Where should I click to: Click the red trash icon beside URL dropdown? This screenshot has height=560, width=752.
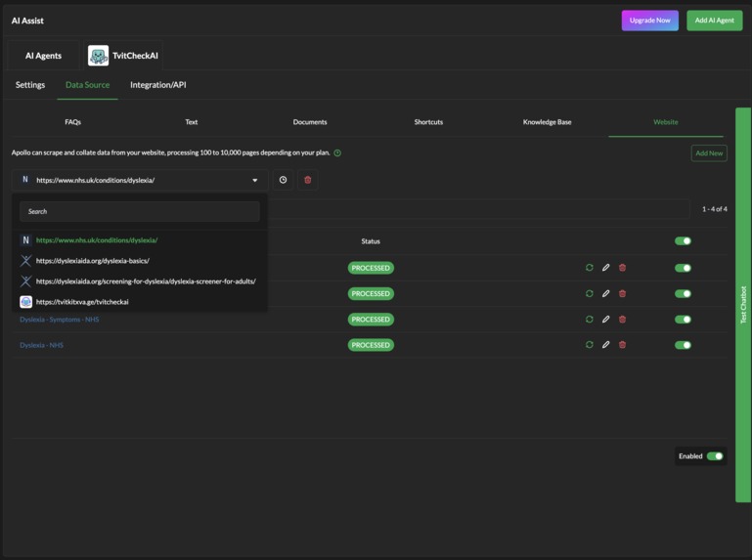click(308, 180)
